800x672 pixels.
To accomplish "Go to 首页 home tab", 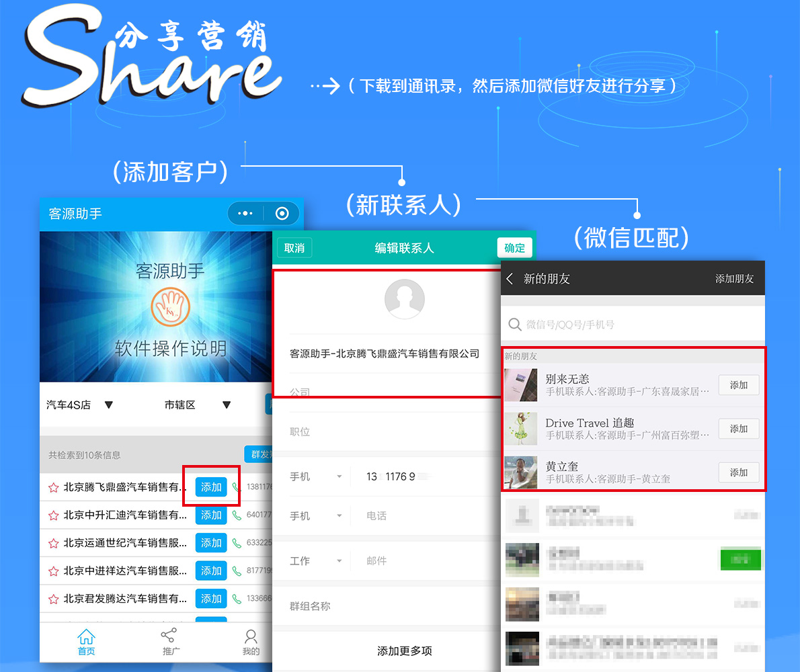I will 86,641.
